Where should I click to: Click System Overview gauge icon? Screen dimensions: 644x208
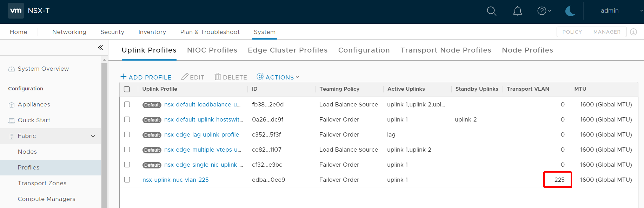(x=12, y=69)
